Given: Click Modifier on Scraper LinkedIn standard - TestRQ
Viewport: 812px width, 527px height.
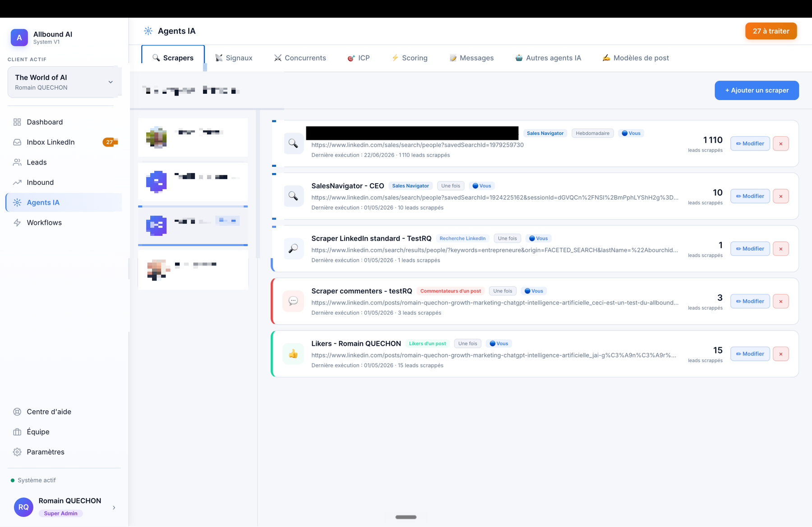Looking at the screenshot, I should point(750,249).
